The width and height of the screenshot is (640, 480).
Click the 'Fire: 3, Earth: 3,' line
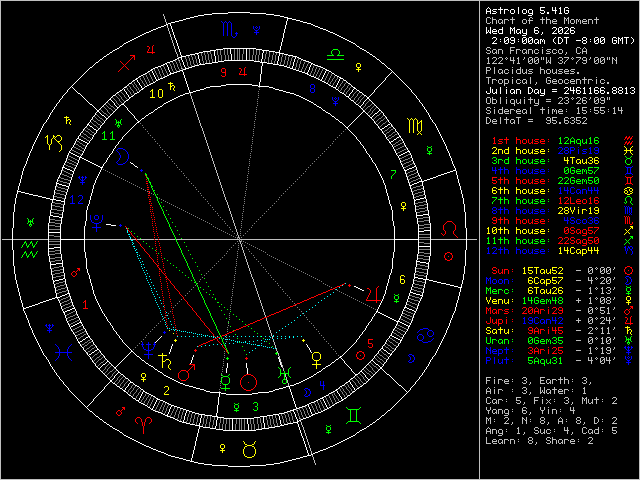(x=539, y=381)
